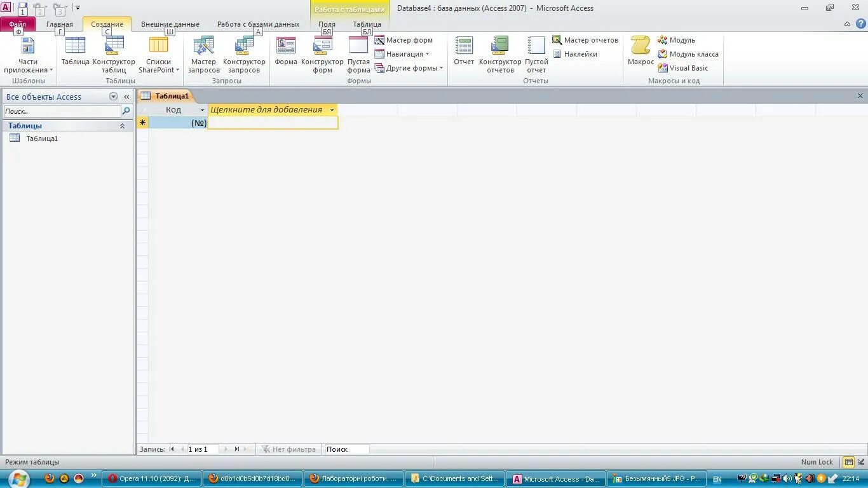Switch to Datasheet view in status bar
Viewport: 868px width, 488px height.
[x=848, y=462]
